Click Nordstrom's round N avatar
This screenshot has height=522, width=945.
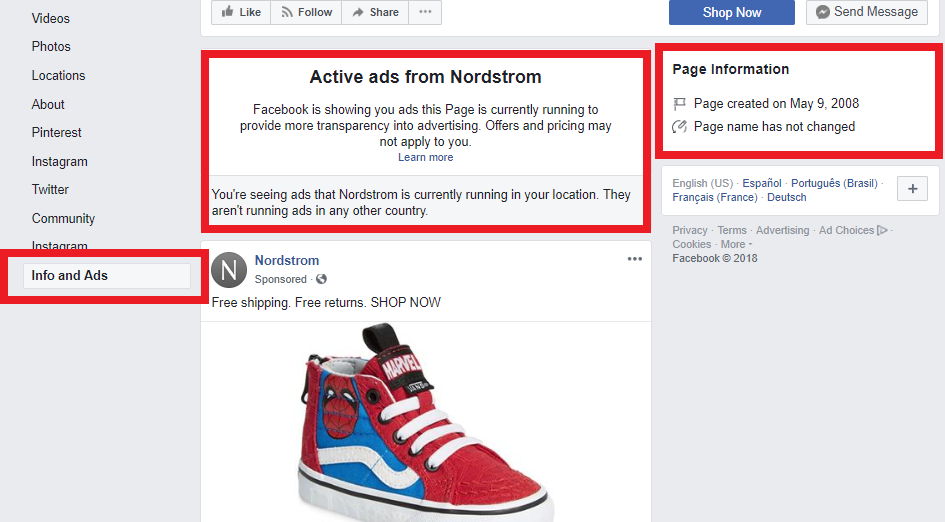pos(229,270)
